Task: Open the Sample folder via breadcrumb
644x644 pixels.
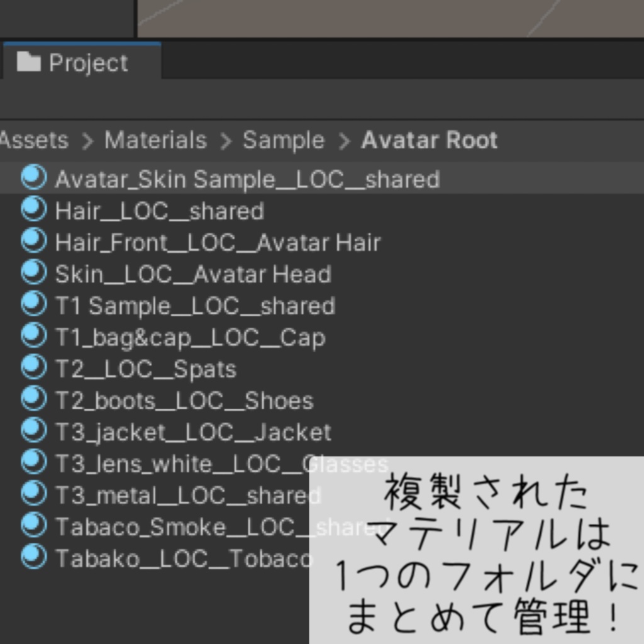Action: click(x=283, y=140)
